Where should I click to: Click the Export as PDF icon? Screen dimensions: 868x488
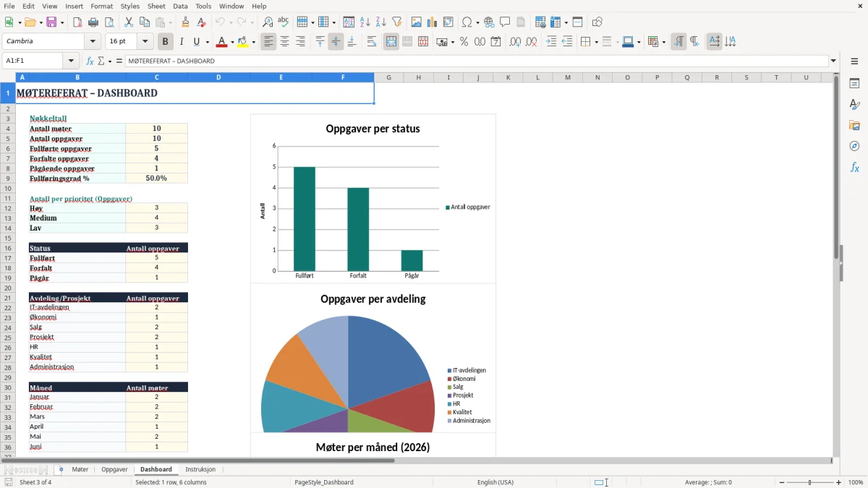[x=77, y=22]
